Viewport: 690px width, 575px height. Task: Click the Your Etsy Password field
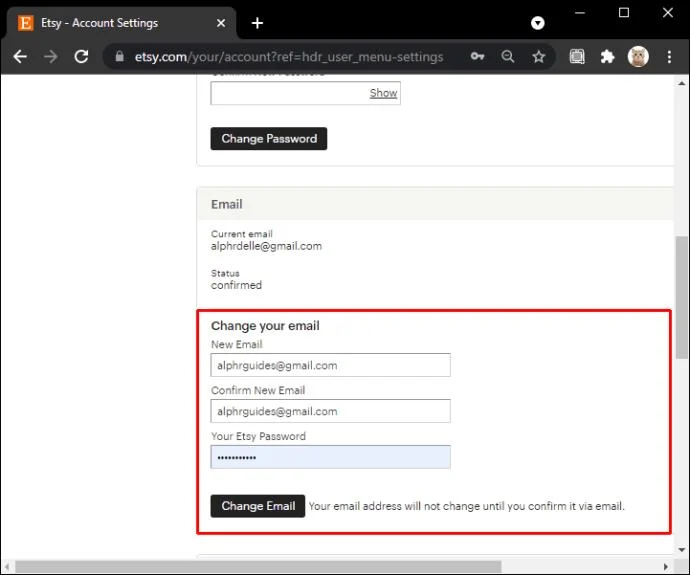(330, 457)
